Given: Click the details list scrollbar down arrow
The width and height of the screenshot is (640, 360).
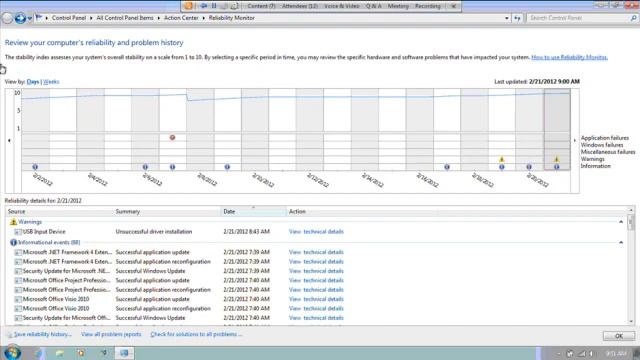Looking at the screenshot, I should (x=631, y=321).
